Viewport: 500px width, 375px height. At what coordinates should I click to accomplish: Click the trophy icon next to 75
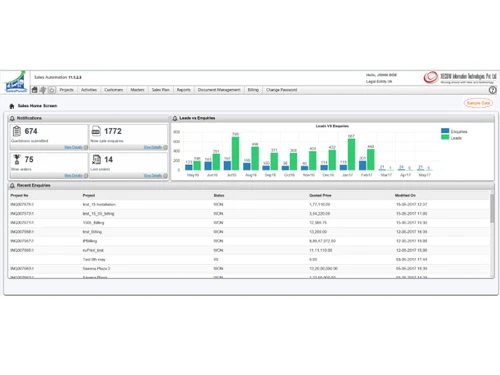[x=17, y=159]
